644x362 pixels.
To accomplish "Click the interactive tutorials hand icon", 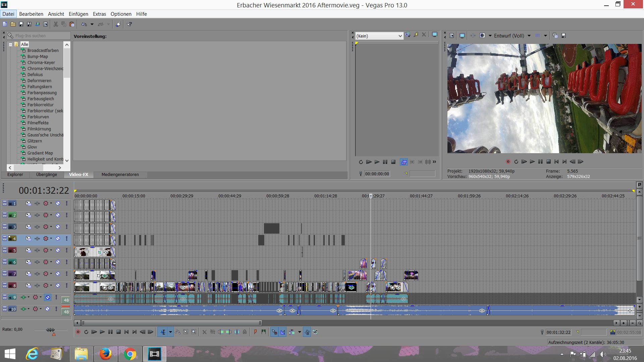I will [118, 24].
